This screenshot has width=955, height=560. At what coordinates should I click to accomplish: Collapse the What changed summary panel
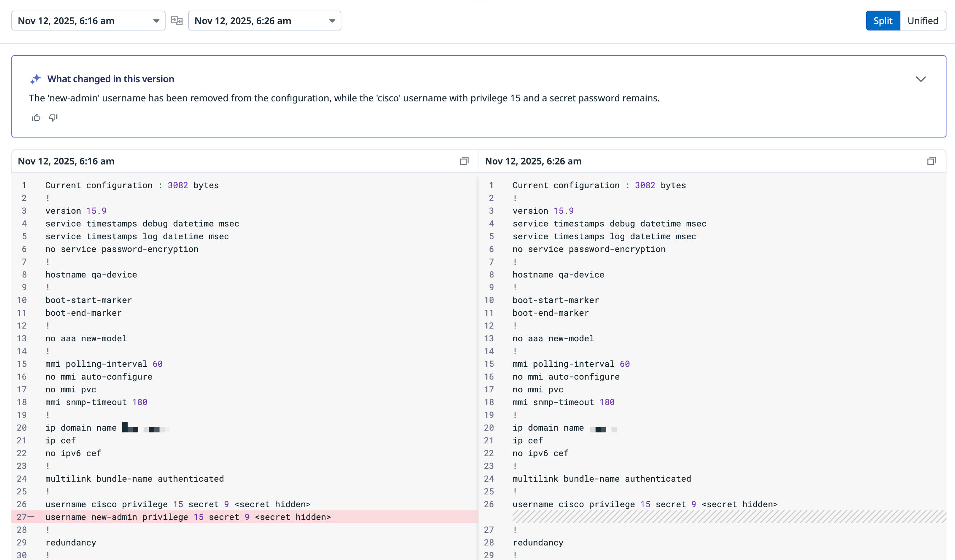coord(921,79)
